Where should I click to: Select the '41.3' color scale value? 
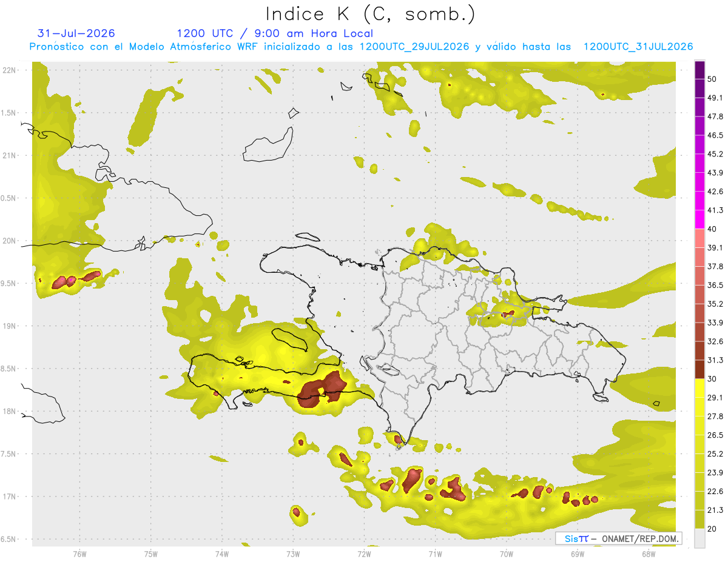[x=715, y=210]
